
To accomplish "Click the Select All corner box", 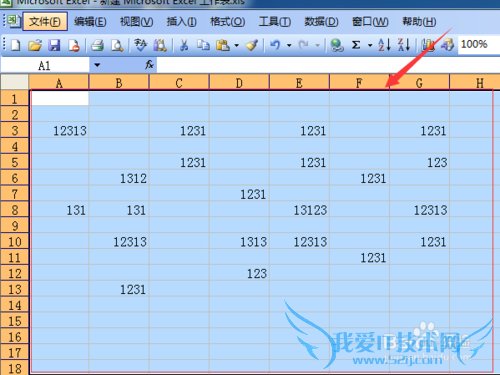I will click(14, 82).
